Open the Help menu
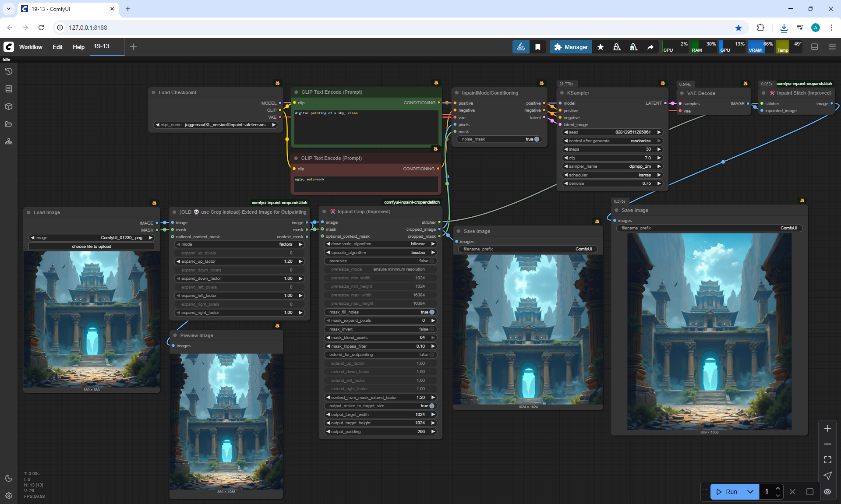 click(78, 47)
